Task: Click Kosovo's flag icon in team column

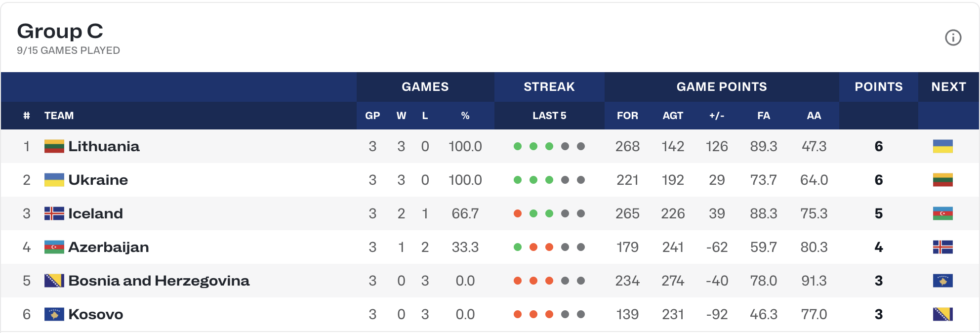Action: pos(54,314)
